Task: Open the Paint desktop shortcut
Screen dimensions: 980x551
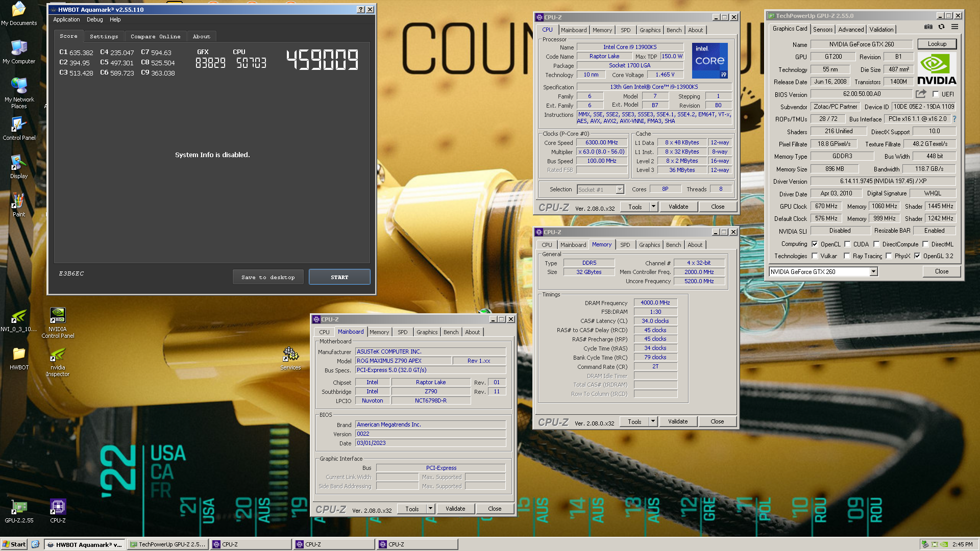Action: (x=19, y=205)
